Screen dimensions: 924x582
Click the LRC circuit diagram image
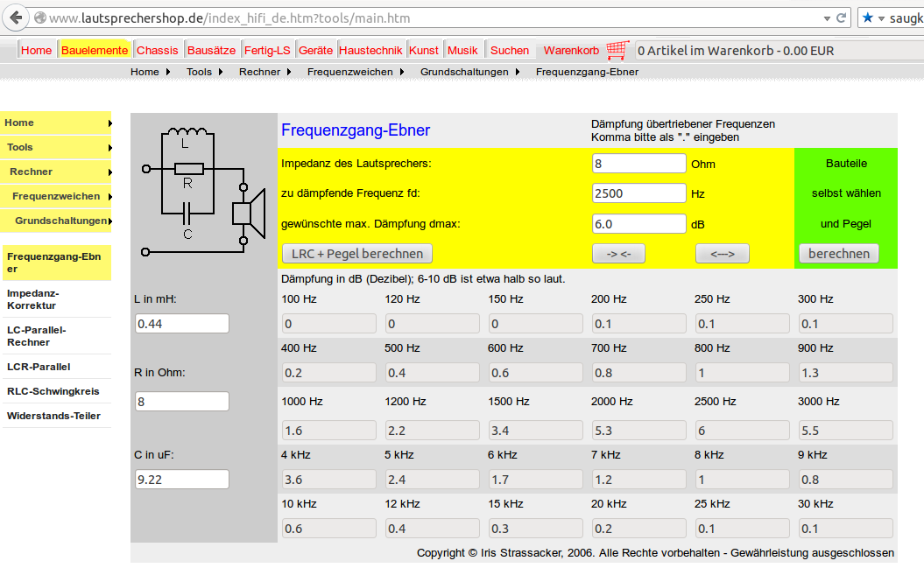coord(204,190)
